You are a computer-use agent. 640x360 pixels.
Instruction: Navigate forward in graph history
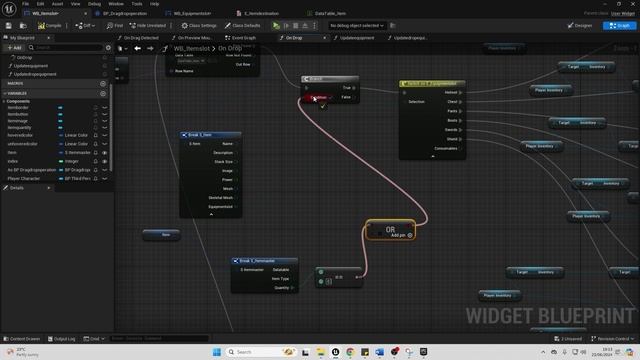[x=150, y=49]
